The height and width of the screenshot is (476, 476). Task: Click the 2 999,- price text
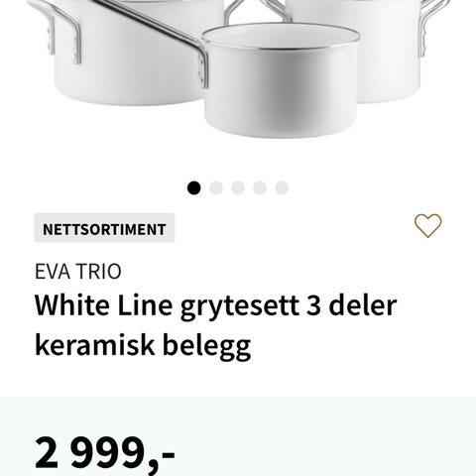[105, 452]
